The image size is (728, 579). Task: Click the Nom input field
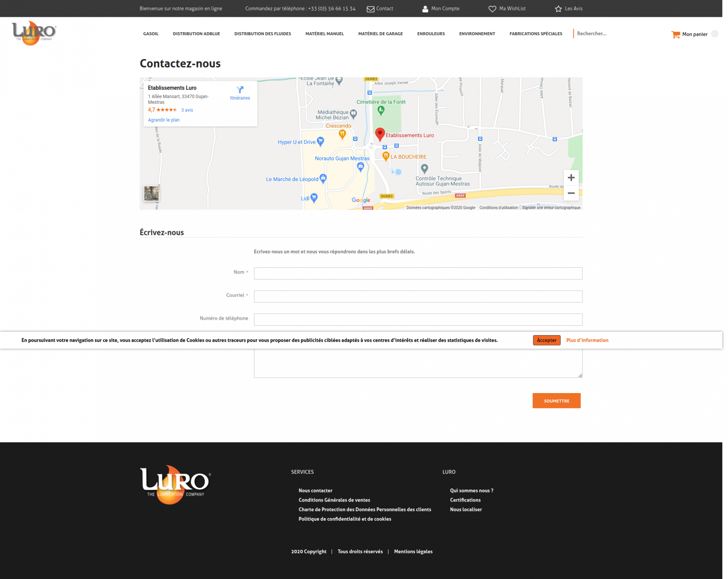click(418, 273)
